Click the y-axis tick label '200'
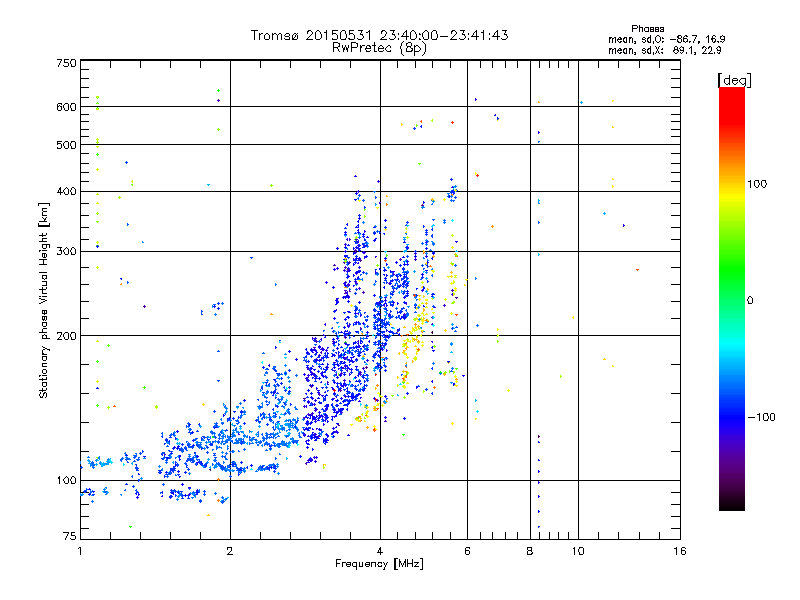This screenshot has width=800, height=600. pyautogui.click(x=66, y=336)
